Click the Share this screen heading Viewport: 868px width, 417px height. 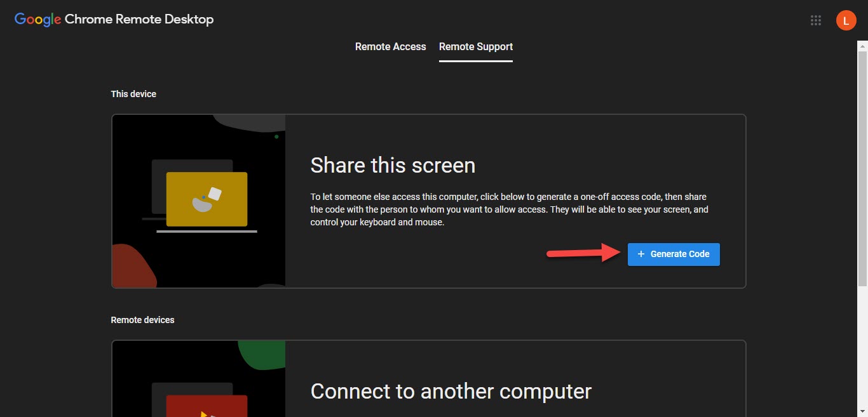point(393,165)
